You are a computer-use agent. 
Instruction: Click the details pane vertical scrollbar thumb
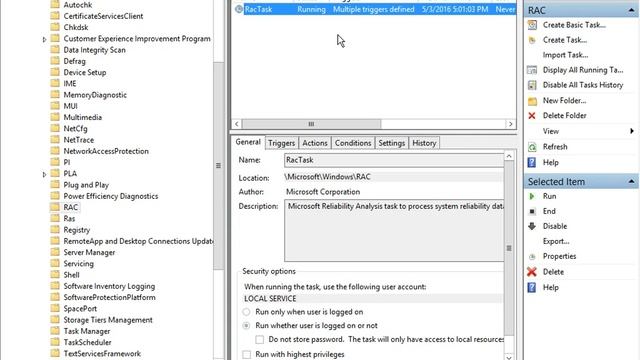(509, 248)
